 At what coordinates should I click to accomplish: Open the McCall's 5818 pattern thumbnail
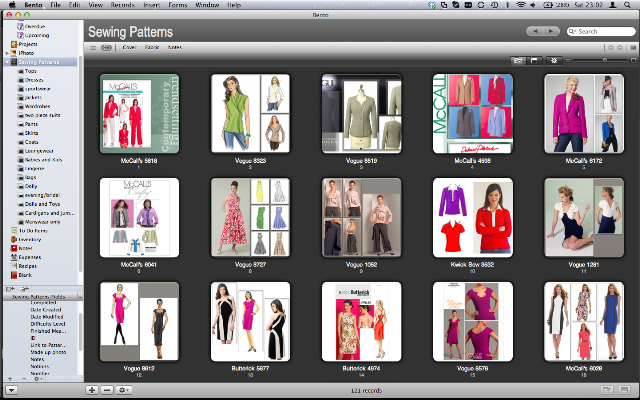click(139, 114)
